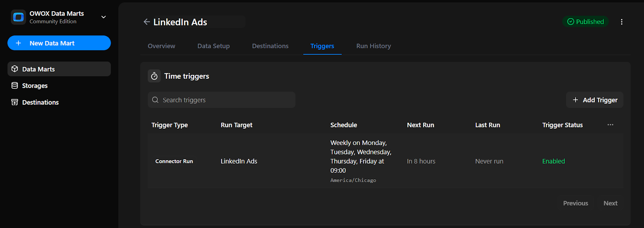This screenshot has width=644, height=228.
Task: Click the Enabled trigger status
Action: coord(553,161)
